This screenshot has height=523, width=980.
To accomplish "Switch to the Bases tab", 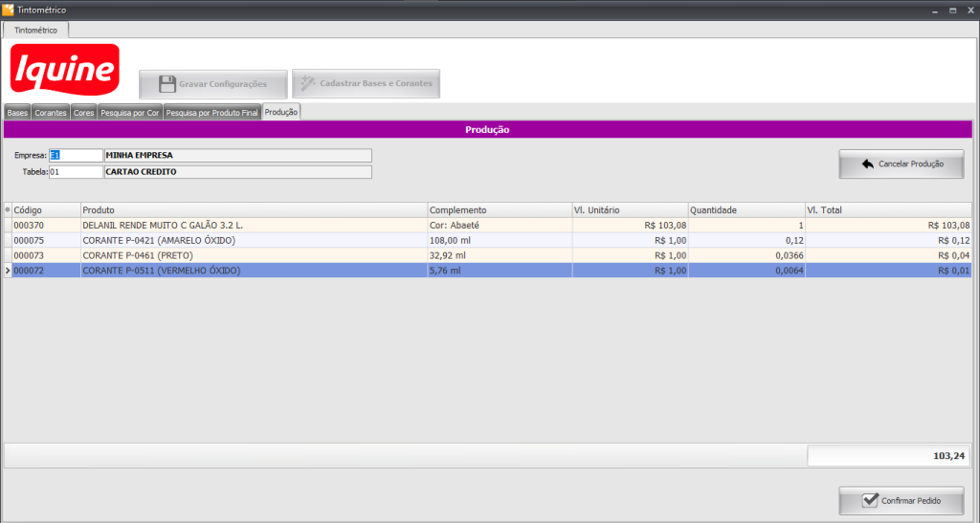I will pyautogui.click(x=17, y=112).
